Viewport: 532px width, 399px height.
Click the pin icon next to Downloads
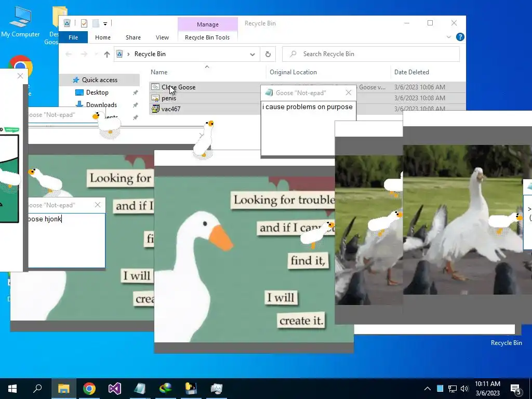pos(135,105)
